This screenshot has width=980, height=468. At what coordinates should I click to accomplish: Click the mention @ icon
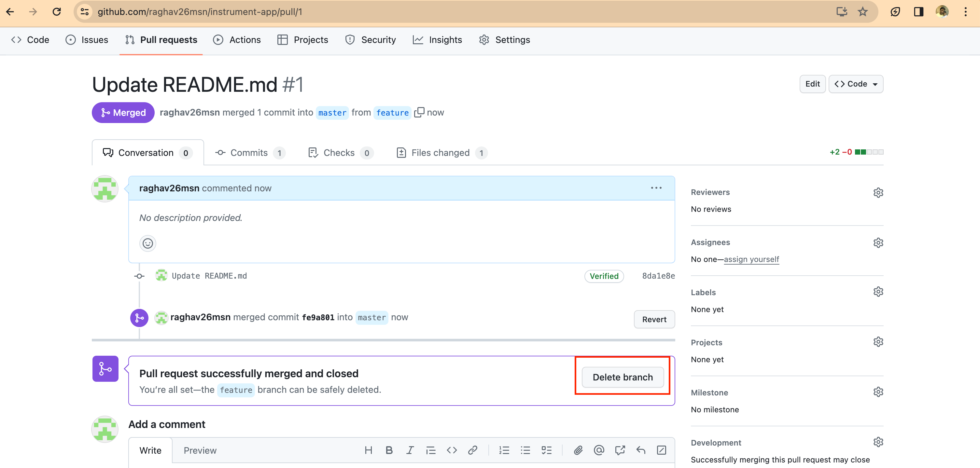599,450
